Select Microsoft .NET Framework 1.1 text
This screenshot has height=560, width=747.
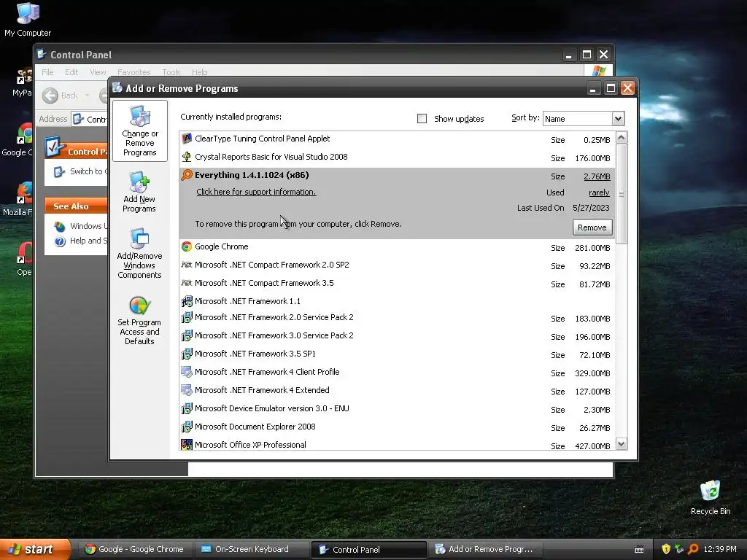tap(247, 301)
